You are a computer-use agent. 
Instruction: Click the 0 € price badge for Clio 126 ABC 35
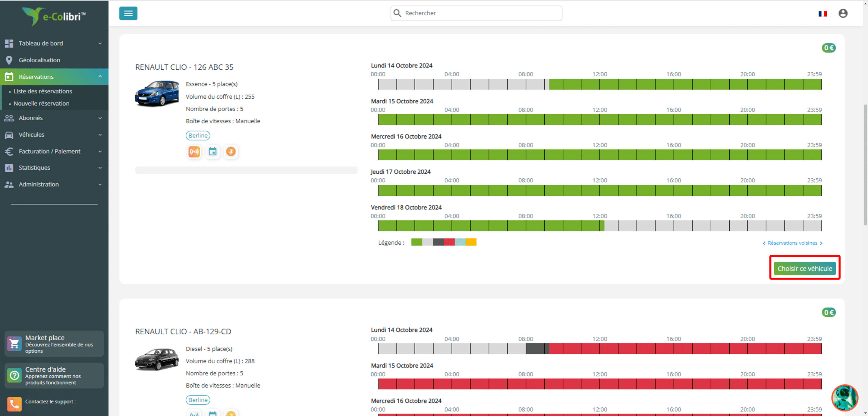point(829,48)
